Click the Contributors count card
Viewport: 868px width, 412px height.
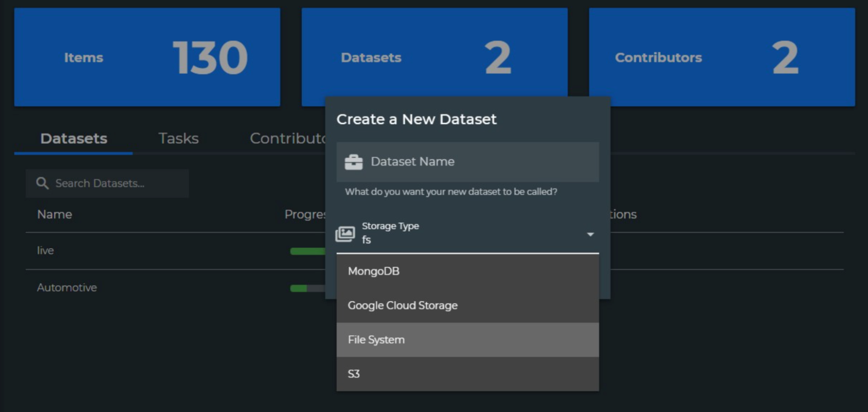pyautogui.click(x=722, y=57)
